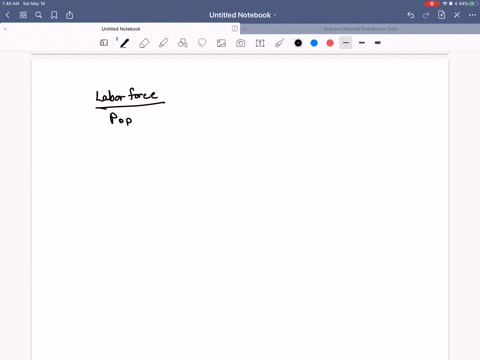Pick the black pen color
This screenshot has width=480, height=360.
point(298,43)
